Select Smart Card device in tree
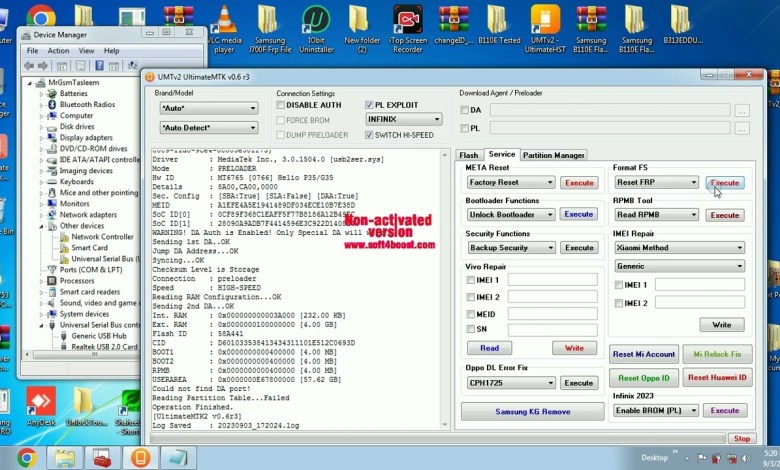Viewport: 780px width, 470px height. 89,248
